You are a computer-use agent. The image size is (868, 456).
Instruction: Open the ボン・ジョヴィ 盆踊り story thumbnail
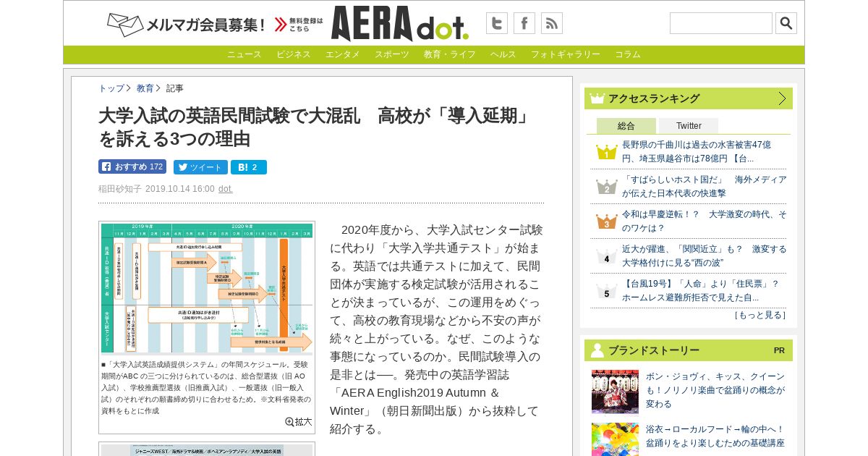tap(615, 392)
